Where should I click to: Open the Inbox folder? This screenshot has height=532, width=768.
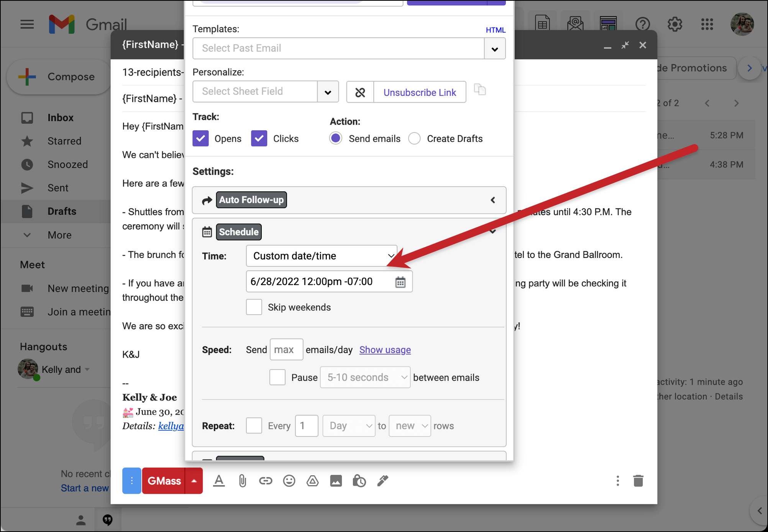pyautogui.click(x=60, y=118)
